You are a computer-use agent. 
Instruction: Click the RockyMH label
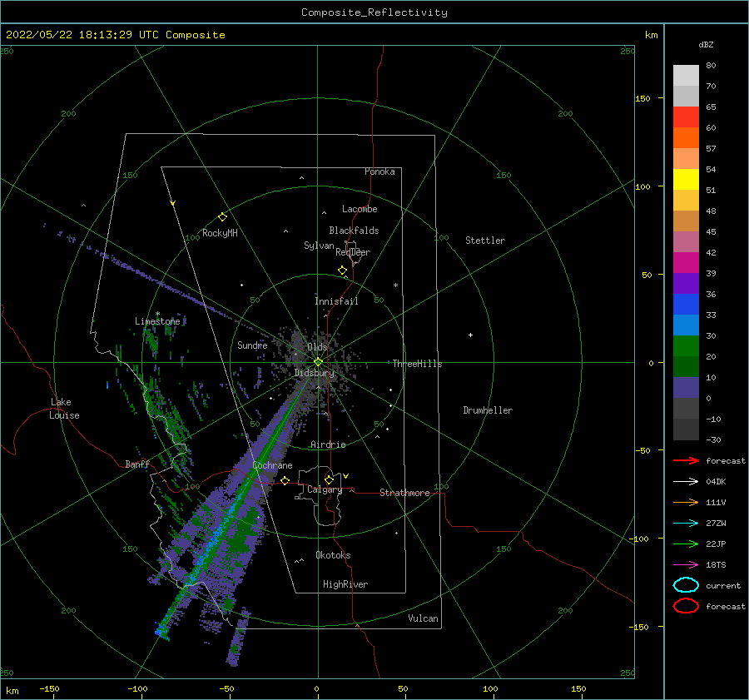220,233
